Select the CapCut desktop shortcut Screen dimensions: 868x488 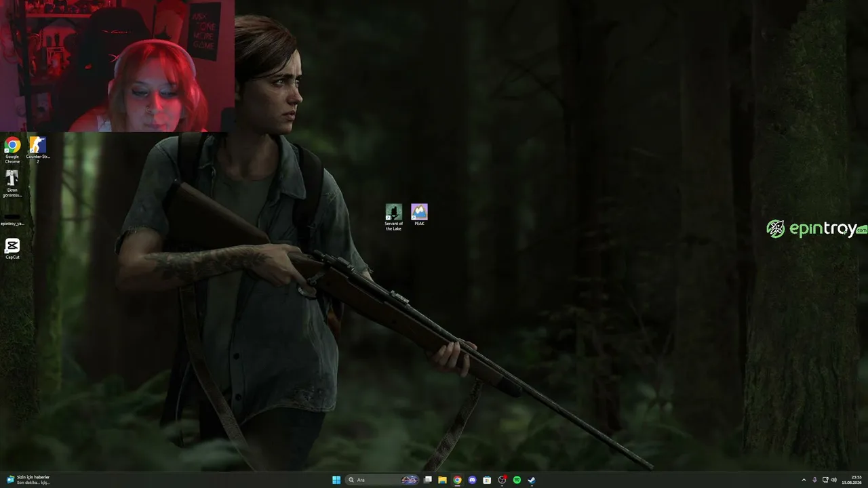(12, 249)
